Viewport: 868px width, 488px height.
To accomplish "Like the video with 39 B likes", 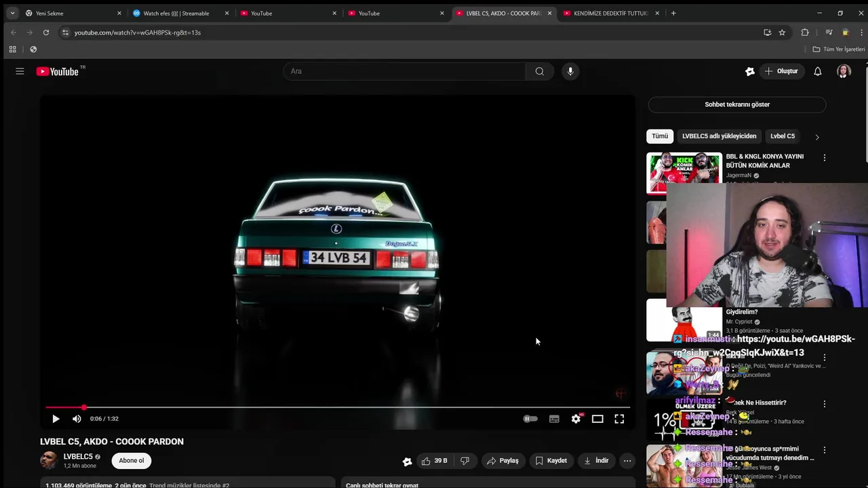I will [434, 461].
